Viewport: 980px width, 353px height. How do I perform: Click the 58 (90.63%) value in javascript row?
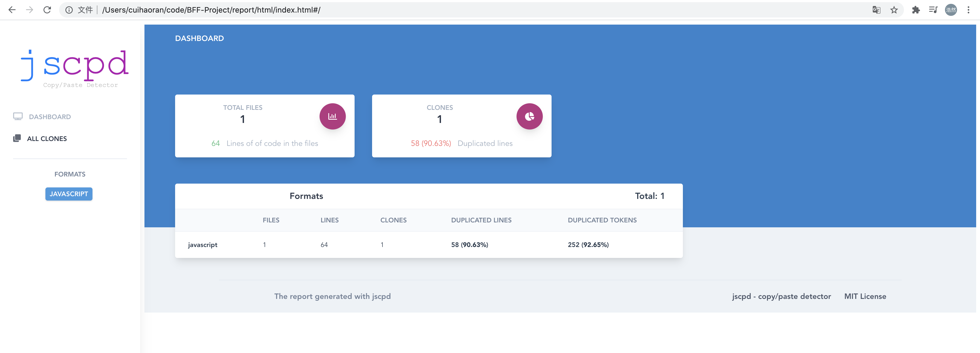point(469,245)
